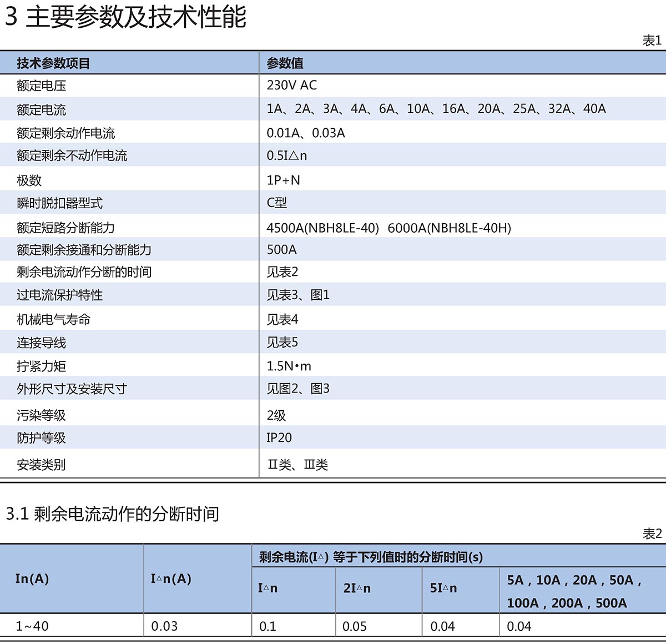Viewport: 666px width, 644px height.
Task: Select the IP20 protection rating value
Action: point(279,438)
